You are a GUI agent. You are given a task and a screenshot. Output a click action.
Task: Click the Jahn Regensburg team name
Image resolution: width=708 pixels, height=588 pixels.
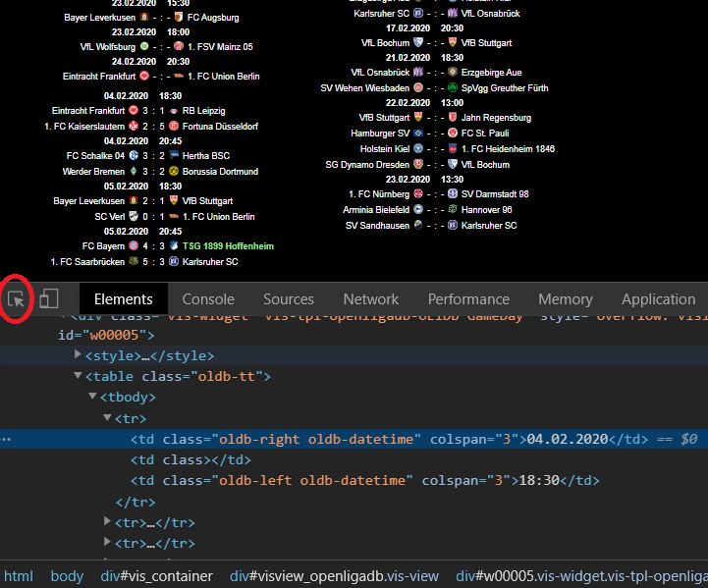(x=496, y=118)
